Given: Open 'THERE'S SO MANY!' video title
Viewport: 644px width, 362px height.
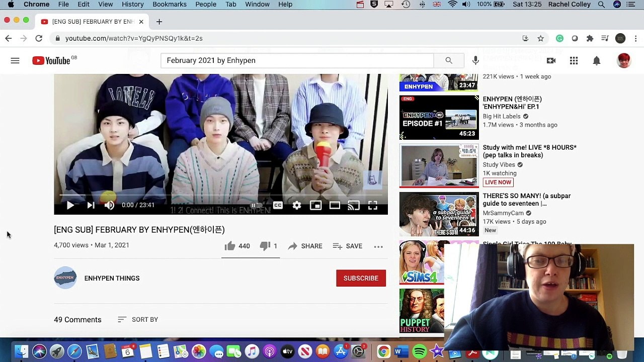Looking at the screenshot, I should [527, 200].
